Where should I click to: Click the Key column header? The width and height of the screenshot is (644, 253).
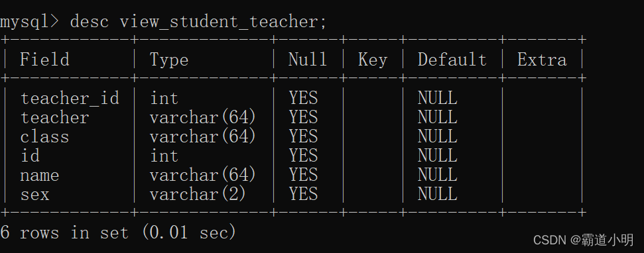[x=373, y=60]
